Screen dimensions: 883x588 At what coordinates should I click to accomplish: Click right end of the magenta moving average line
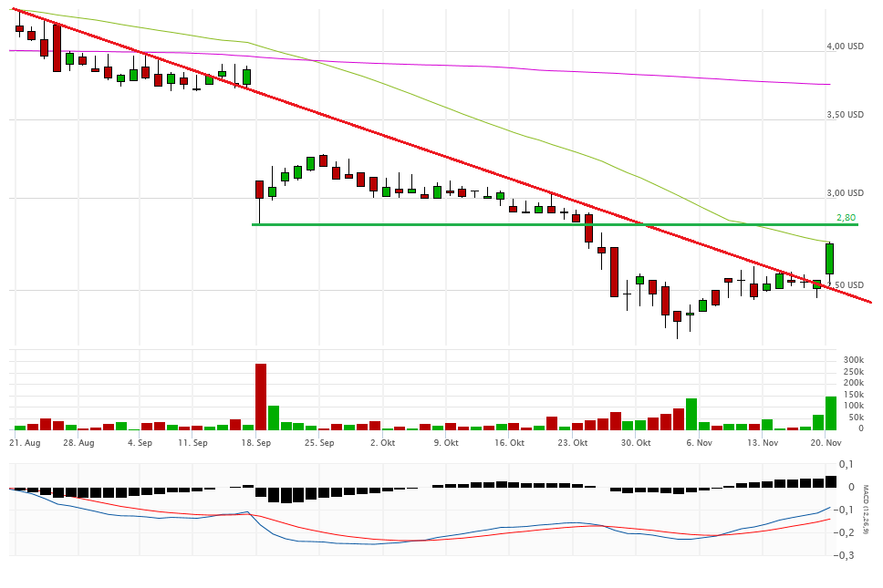pyautogui.click(x=827, y=85)
